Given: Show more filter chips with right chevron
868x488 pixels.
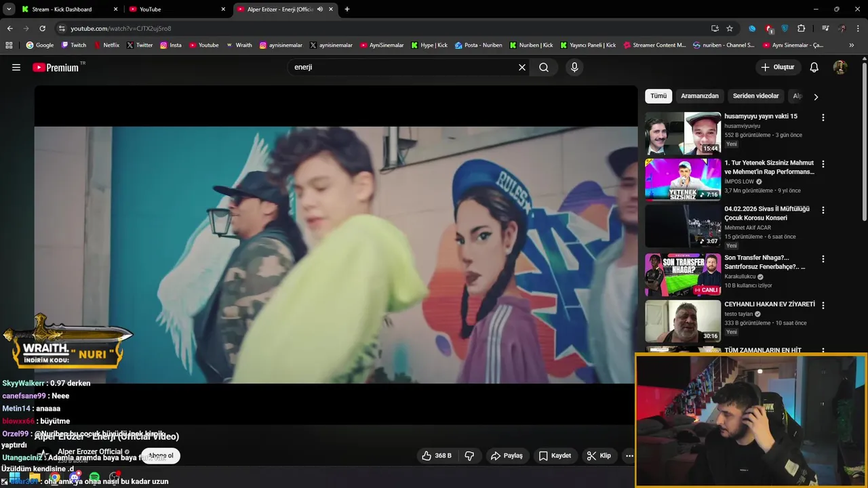Looking at the screenshot, I should coord(816,97).
